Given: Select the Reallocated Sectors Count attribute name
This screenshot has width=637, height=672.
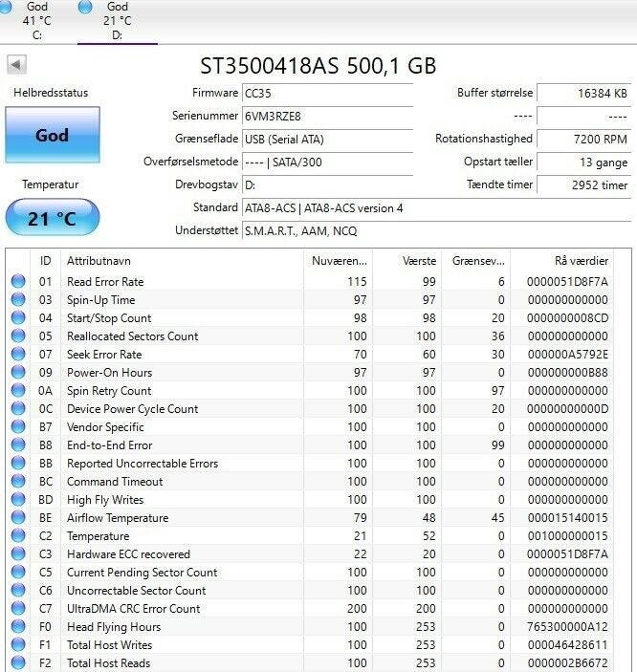Looking at the screenshot, I should 133,336.
